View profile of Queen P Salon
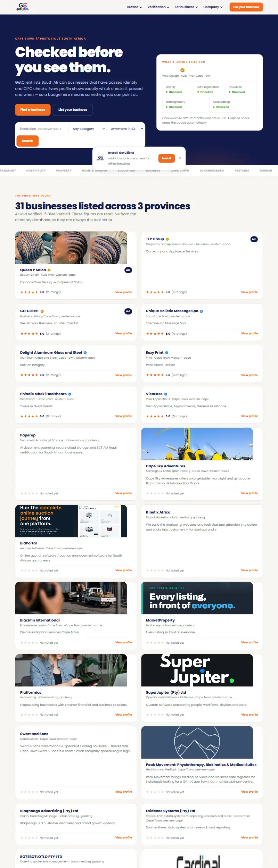 (x=124, y=292)
